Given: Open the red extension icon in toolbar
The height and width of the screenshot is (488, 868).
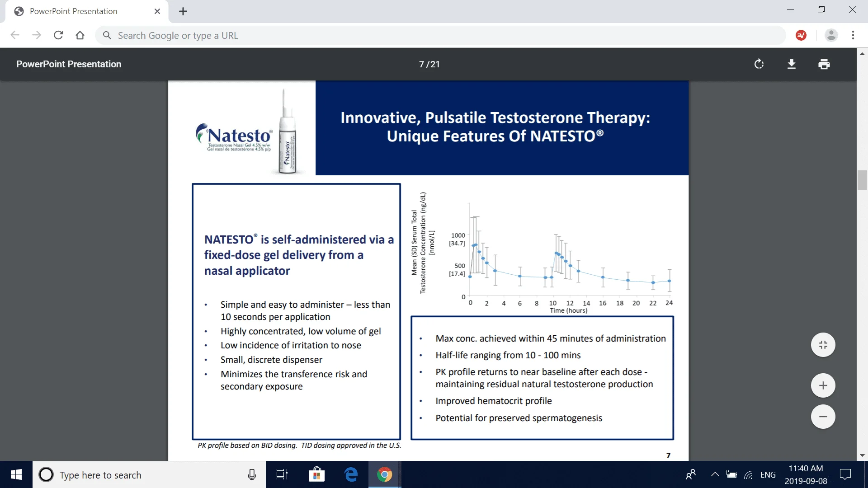Looking at the screenshot, I should click(801, 35).
